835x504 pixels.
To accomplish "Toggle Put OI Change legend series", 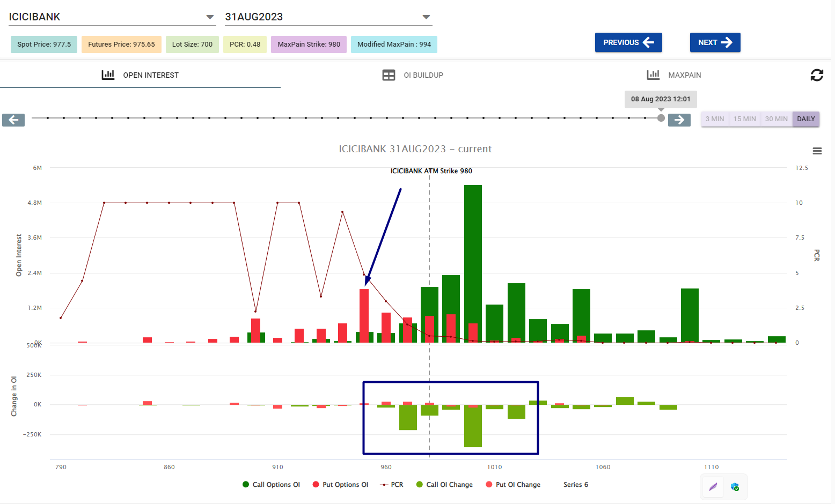I will pyautogui.click(x=513, y=485).
